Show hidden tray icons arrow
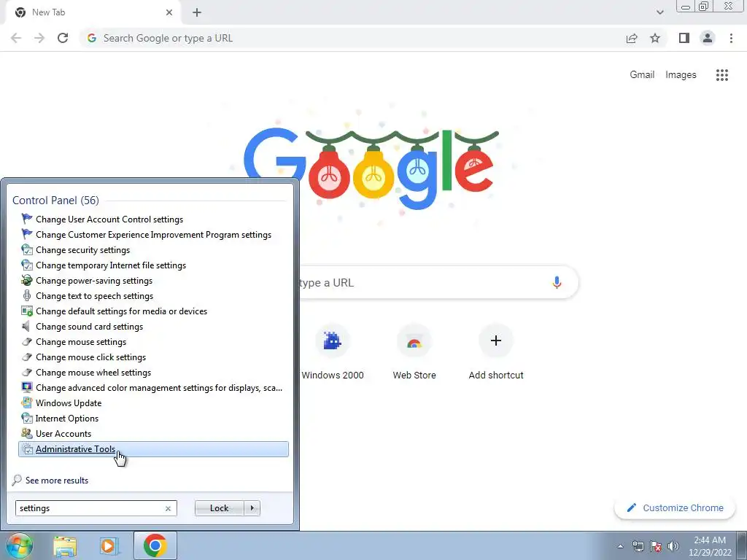This screenshot has height=560, width=747. 620,546
